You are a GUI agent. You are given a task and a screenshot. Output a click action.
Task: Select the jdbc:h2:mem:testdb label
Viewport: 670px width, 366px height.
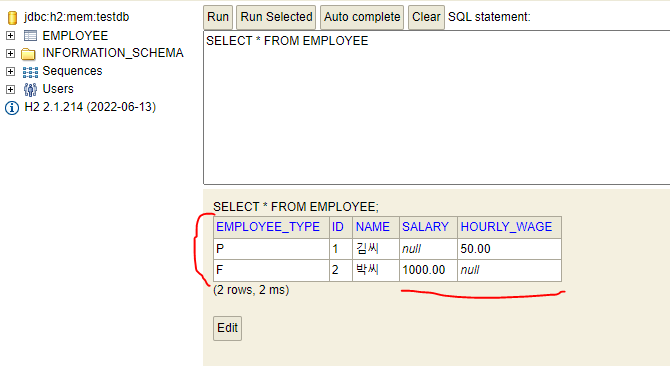coord(76,17)
